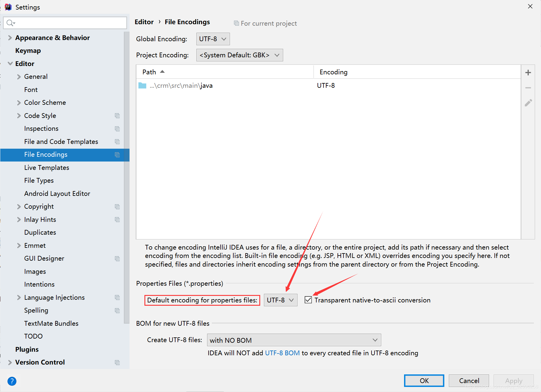The width and height of the screenshot is (541, 392).
Task: Click project-level icon beside Spelling
Action: 117,310
